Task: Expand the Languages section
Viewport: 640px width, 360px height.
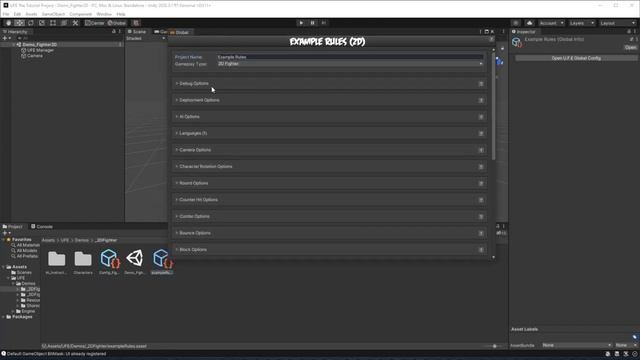Action: click(193, 133)
